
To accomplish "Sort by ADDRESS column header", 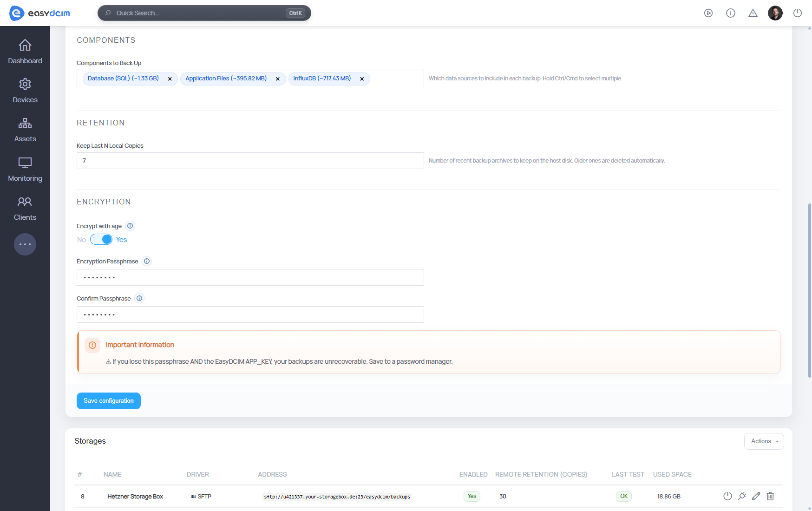I will pos(273,474).
